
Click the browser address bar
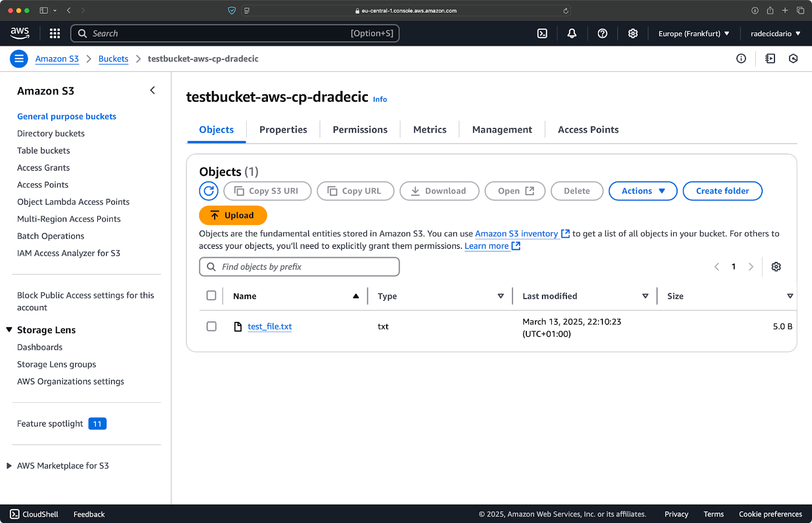407,11
